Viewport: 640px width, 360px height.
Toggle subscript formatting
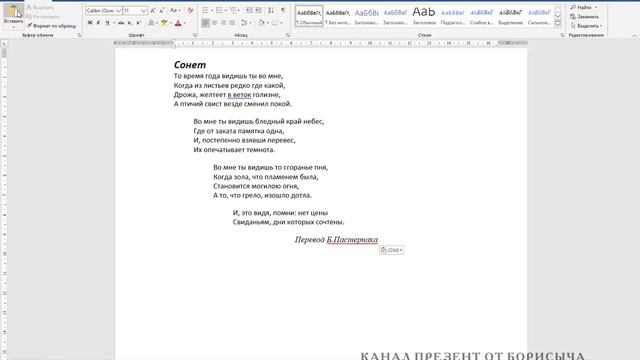coord(130,23)
